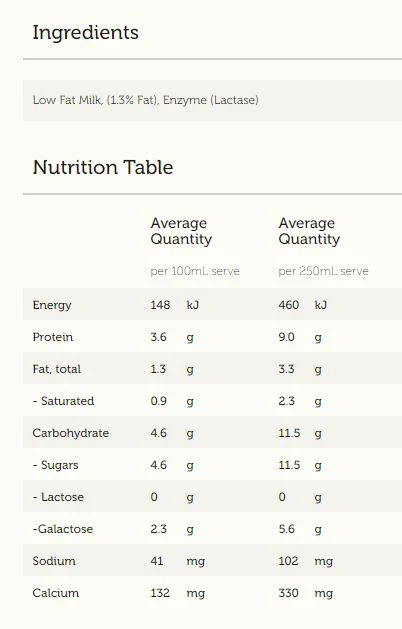The width and height of the screenshot is (402, 629).
Task: Click the 148 kJ energy value
Action: (175, 305)
